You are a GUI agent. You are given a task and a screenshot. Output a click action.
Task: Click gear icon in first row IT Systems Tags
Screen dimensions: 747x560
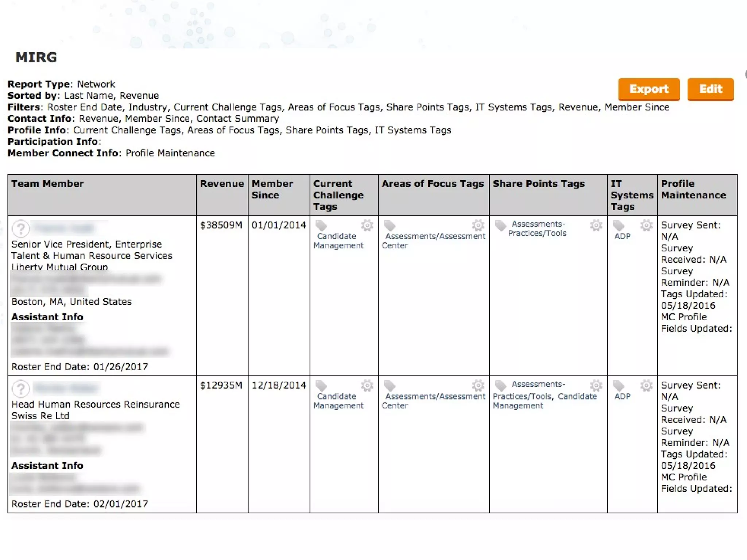click(x=646, y=225)
